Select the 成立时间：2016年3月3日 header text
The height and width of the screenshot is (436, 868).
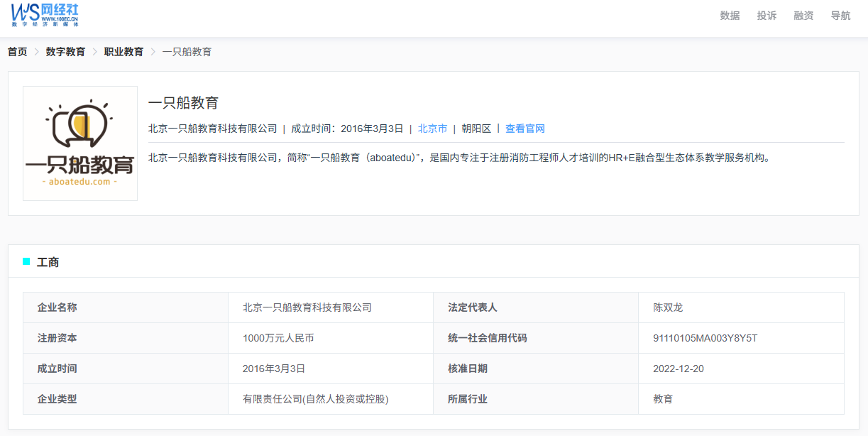click(x=347, y=129)
